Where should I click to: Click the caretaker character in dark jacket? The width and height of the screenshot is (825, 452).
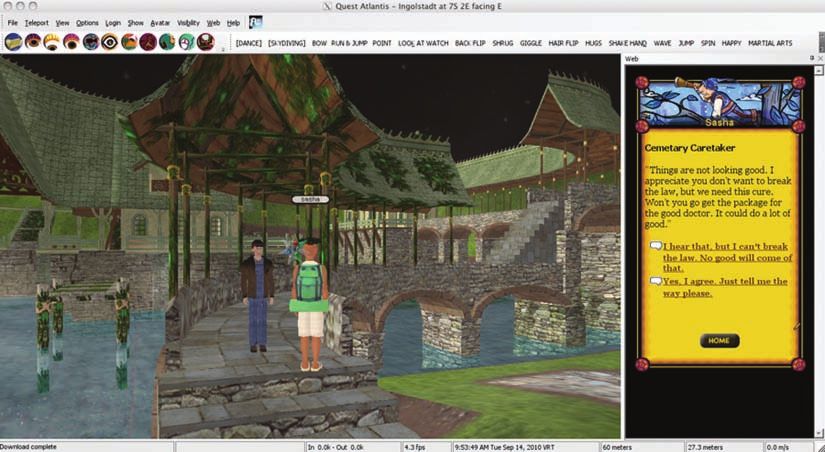click(x=257, y=296)
